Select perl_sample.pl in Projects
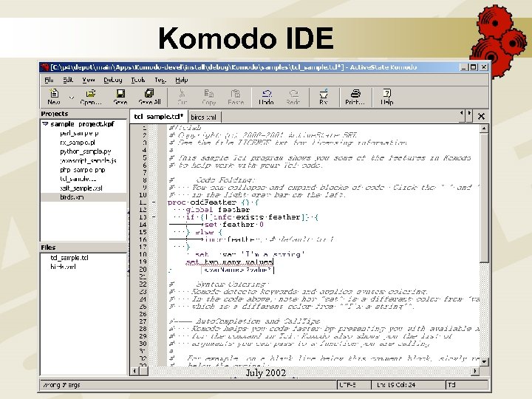 coord(79,133)
